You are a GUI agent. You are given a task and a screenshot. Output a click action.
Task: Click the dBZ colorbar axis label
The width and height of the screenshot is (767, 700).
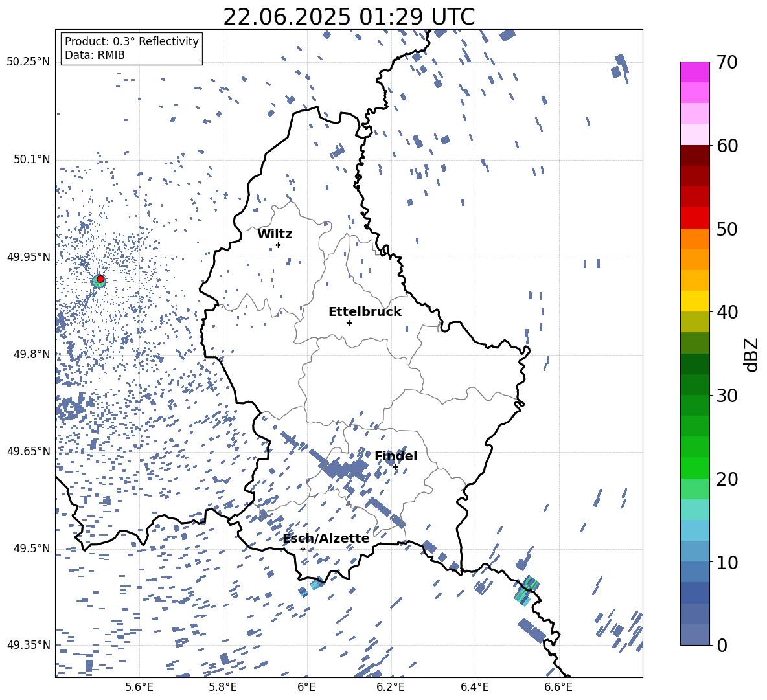point(752,354)
